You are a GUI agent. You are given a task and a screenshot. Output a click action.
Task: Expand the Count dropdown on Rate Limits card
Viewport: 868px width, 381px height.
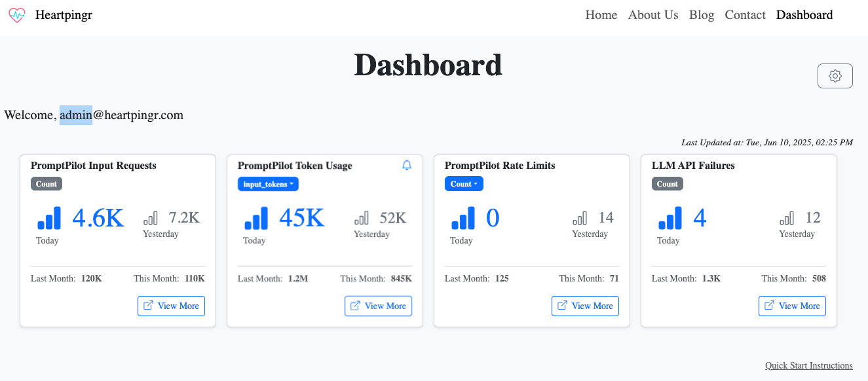point(464,184)
